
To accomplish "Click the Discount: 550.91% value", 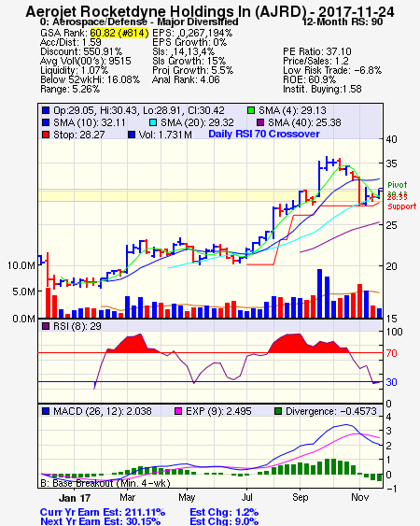I will tap(81, 51).
